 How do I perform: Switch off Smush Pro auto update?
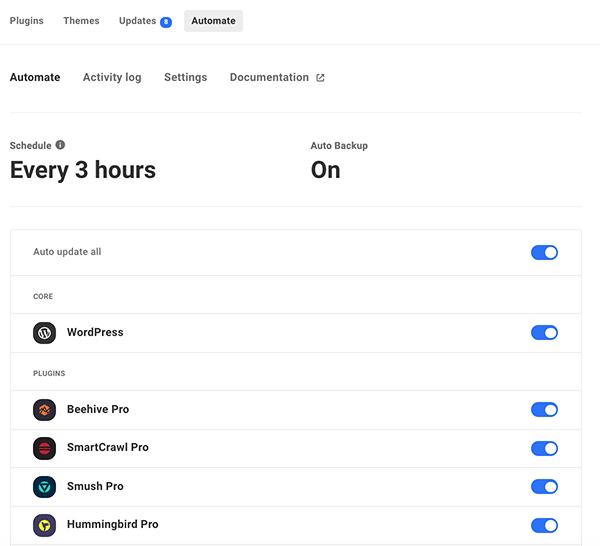click(544, 487)
